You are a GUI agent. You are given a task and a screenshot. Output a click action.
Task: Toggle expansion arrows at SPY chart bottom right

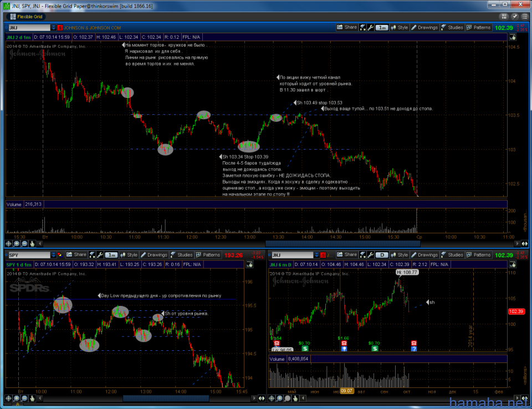pyautogui.click(x=261, y=398)
